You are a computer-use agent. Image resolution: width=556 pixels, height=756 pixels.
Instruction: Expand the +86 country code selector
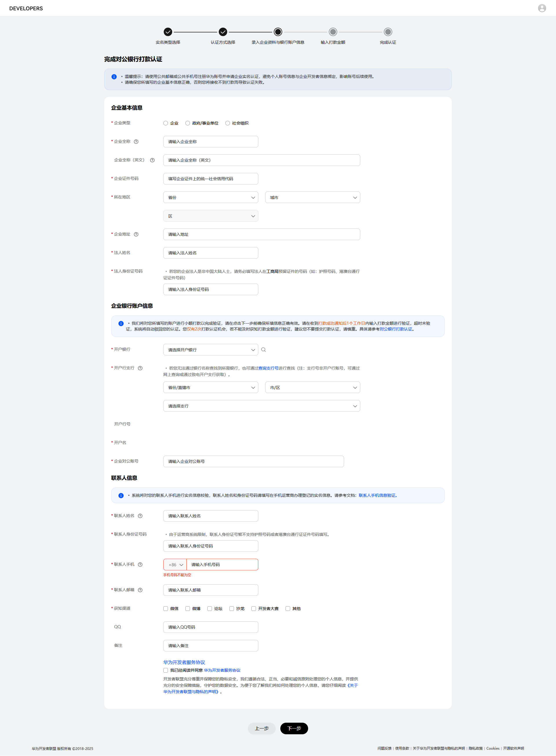(x=175, y=565)
